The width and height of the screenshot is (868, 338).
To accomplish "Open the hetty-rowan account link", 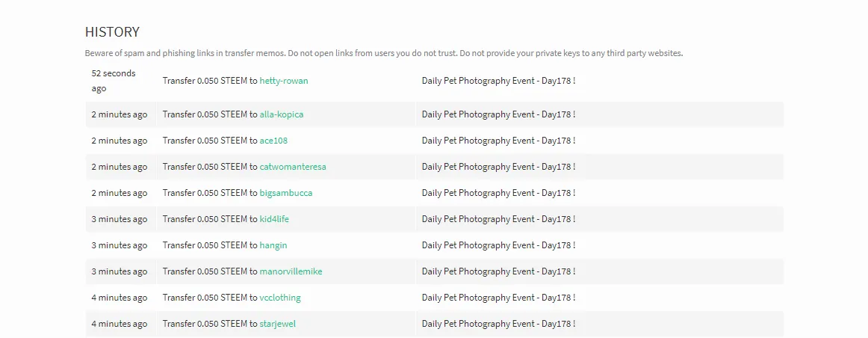I will [x=283, y=81].
